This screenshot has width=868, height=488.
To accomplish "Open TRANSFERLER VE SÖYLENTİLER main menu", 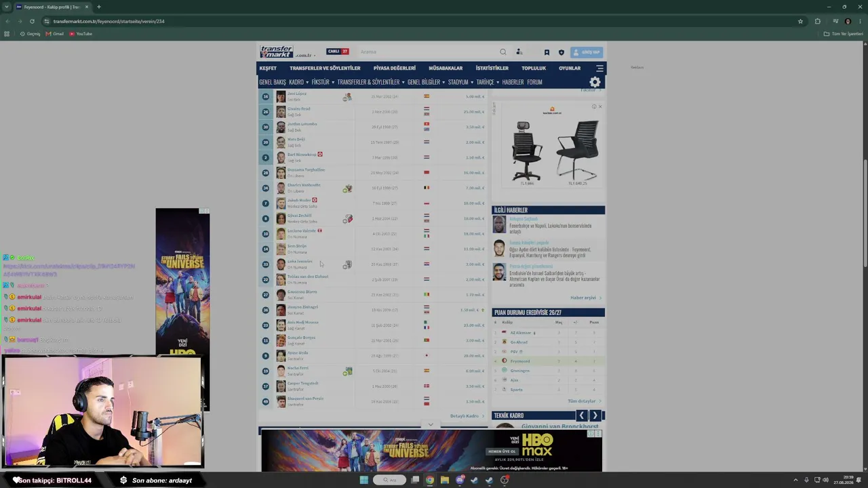I will coord(325,68).
